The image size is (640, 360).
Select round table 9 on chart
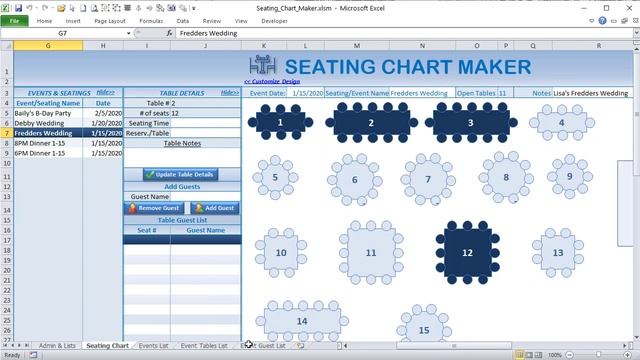point(570,176)
